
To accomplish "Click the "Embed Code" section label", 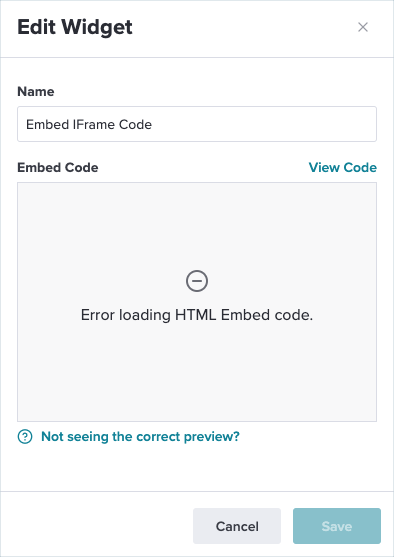I will point(58,167).
